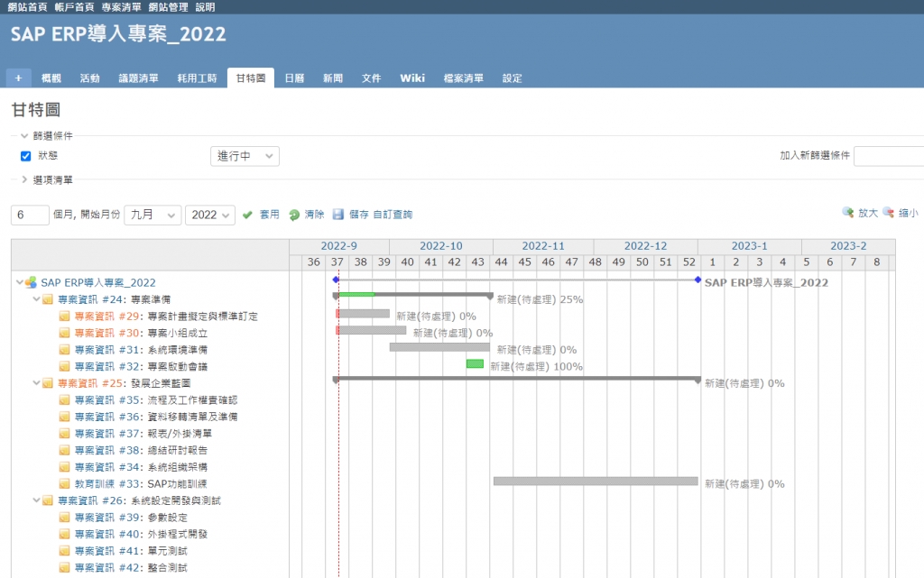
Task: Click the 自訂查詢 link
Action: 393,215
